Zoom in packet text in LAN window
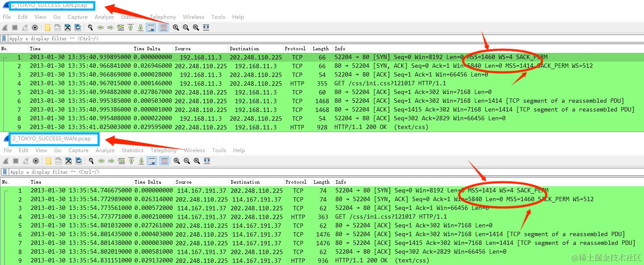Image resolution: width=644 pixels, height=265 pixels. coord(176,28)
